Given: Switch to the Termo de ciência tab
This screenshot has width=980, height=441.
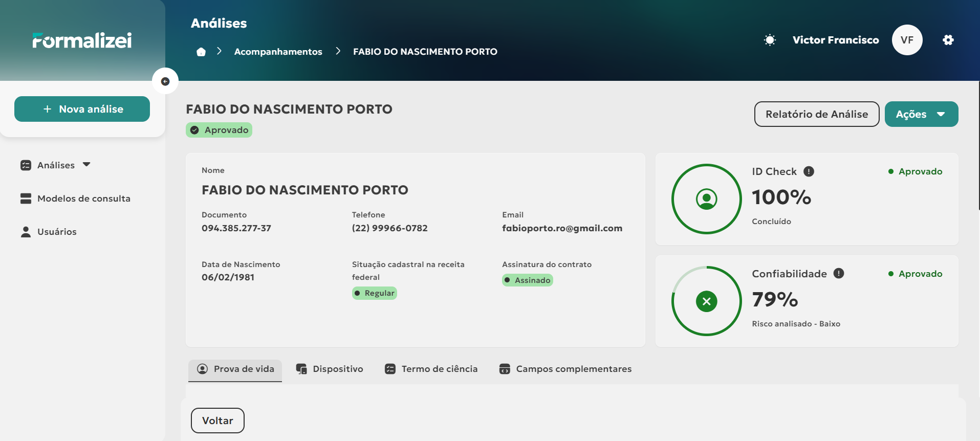Looking at the screenshot, I should coord(431,369).
